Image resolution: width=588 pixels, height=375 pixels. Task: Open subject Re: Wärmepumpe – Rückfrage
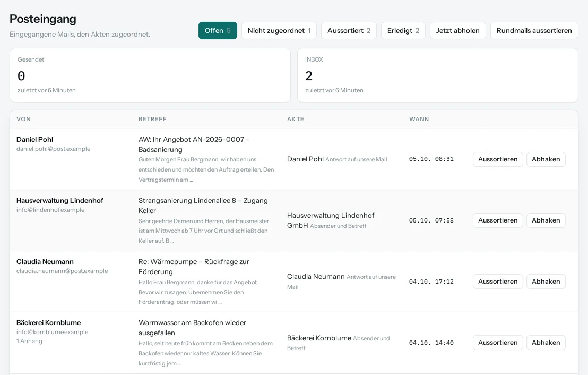click(x=194, y=267)
